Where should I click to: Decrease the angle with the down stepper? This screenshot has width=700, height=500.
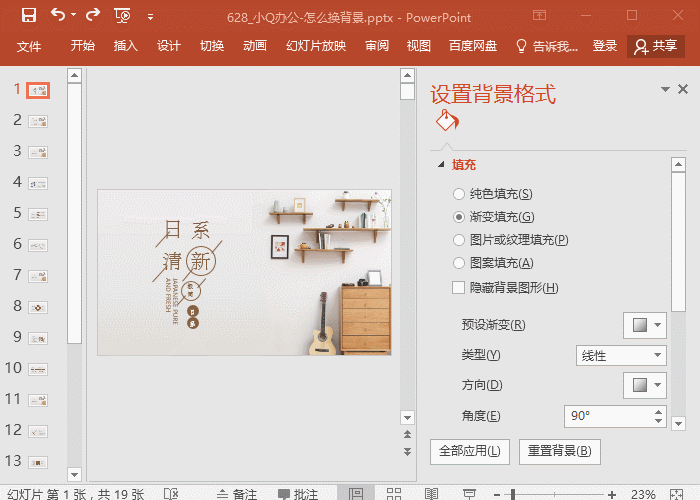pyautogui.click(x=658, y=421)
